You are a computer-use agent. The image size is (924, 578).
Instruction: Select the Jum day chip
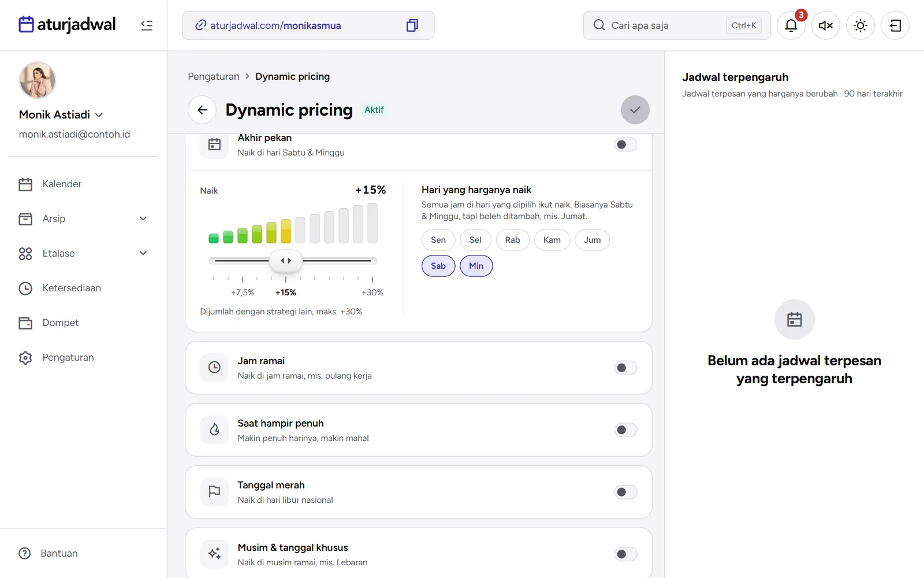point(592,240)
